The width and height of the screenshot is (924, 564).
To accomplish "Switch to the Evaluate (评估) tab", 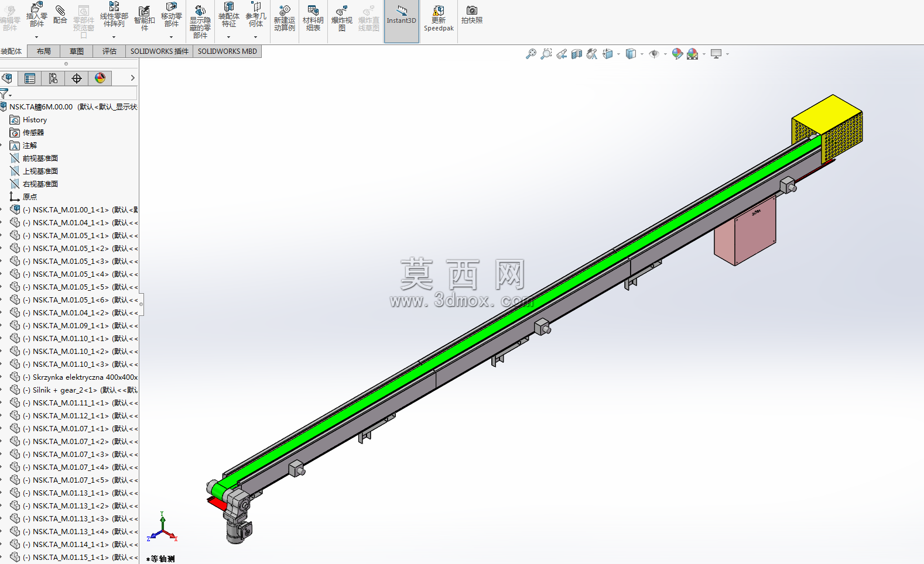I will click(x=109, y=51).
